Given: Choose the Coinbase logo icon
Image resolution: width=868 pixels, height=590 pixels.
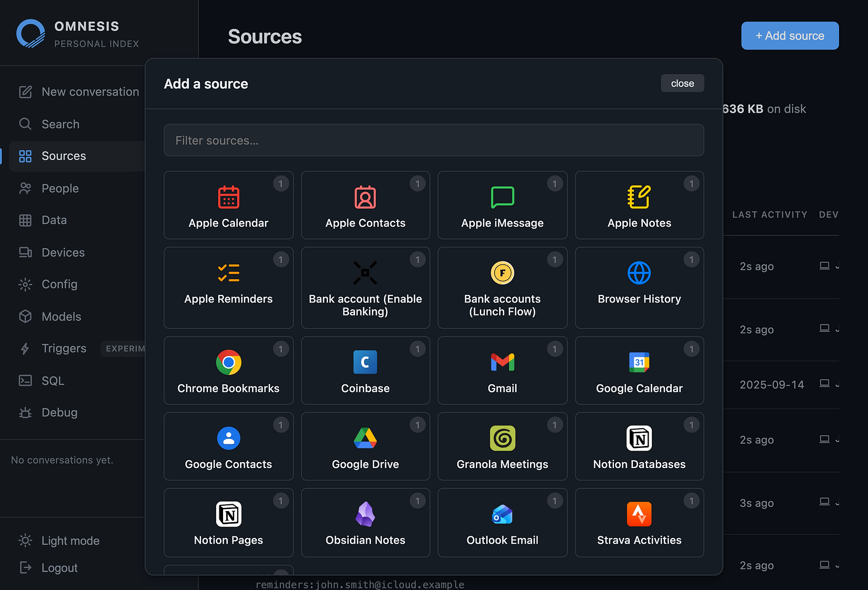Looking at the screenshot, I should coord(365,362).
